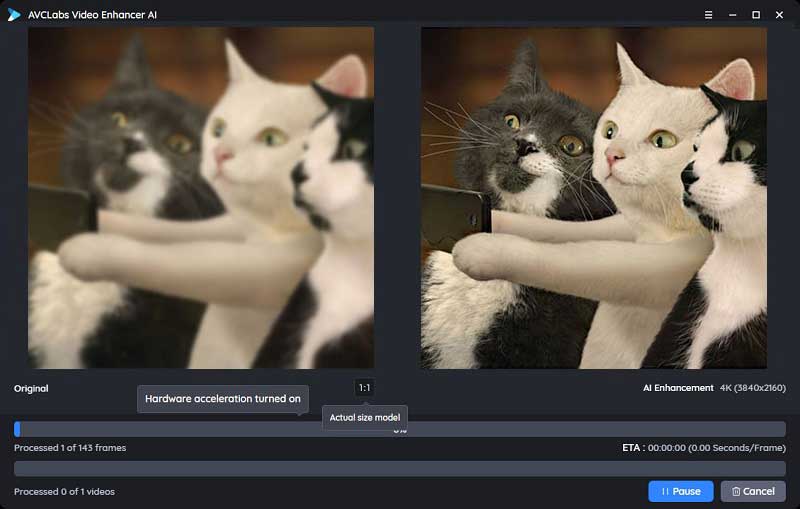Click the AVCLabs play-arrow logo icon
This screenshot has width=800, height=509.
[14, 15]
